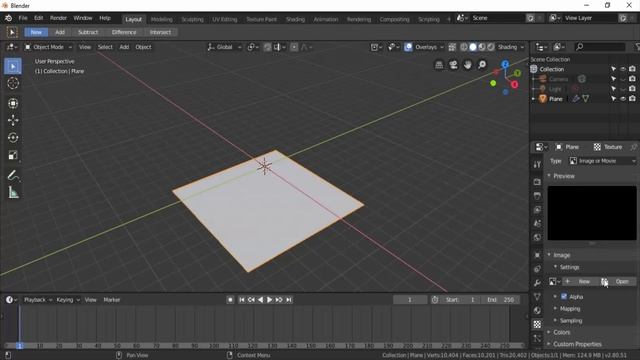Viewport: 640px width, 360px height.
Task: Click the Blender logo menu icon
Action: tap(8, 18)
